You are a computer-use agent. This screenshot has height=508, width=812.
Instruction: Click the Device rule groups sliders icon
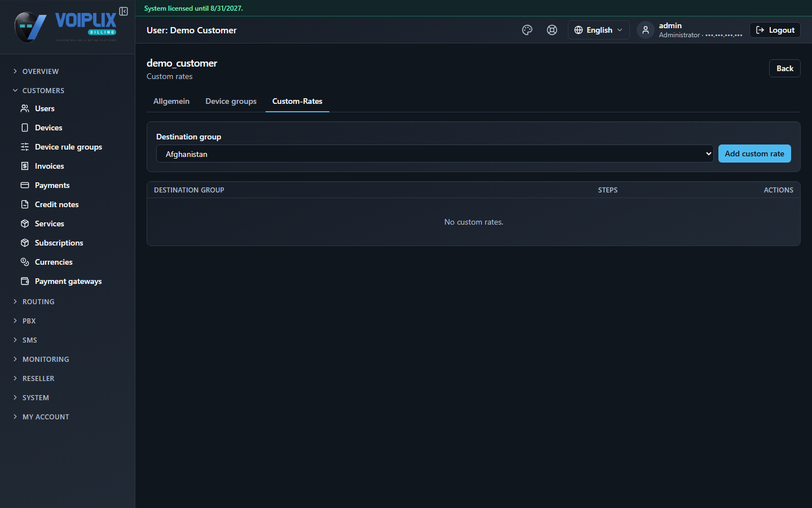coord(25,147)
